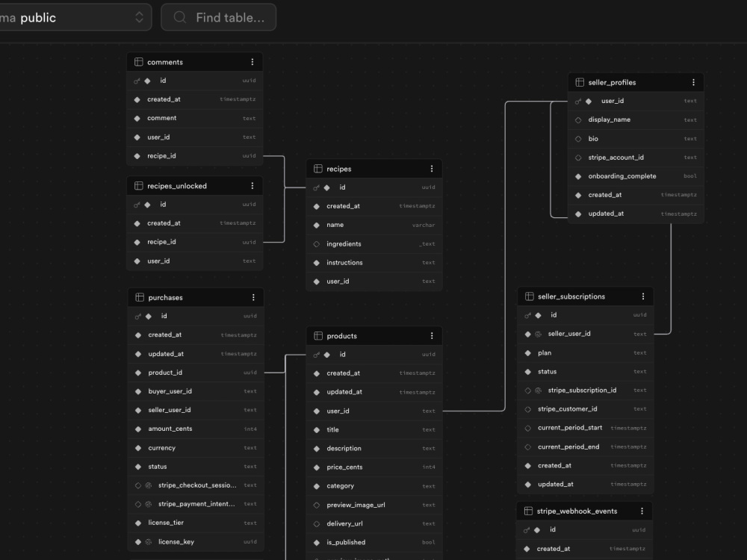747x560 pixels.
Task: Click recipe_id column in comments table
Action: point(195,156)
